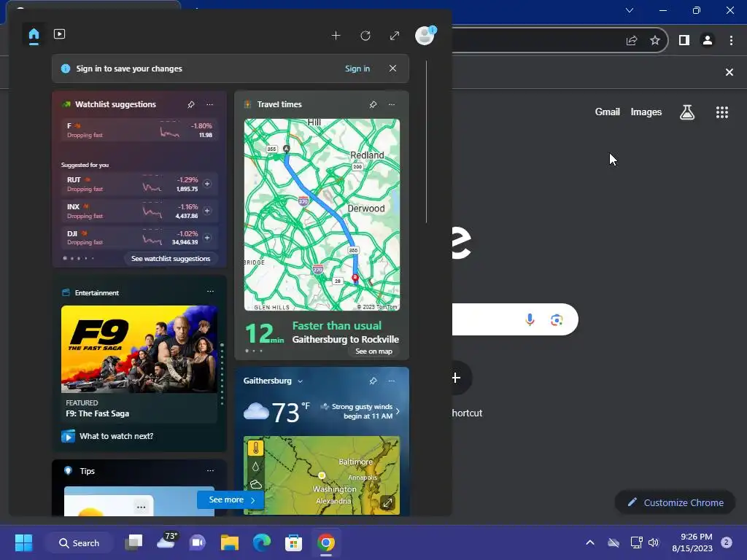Bookmark this page with star icon
Image resolution: width=747 pixels, height=560 pixels.
coord(655,41)
